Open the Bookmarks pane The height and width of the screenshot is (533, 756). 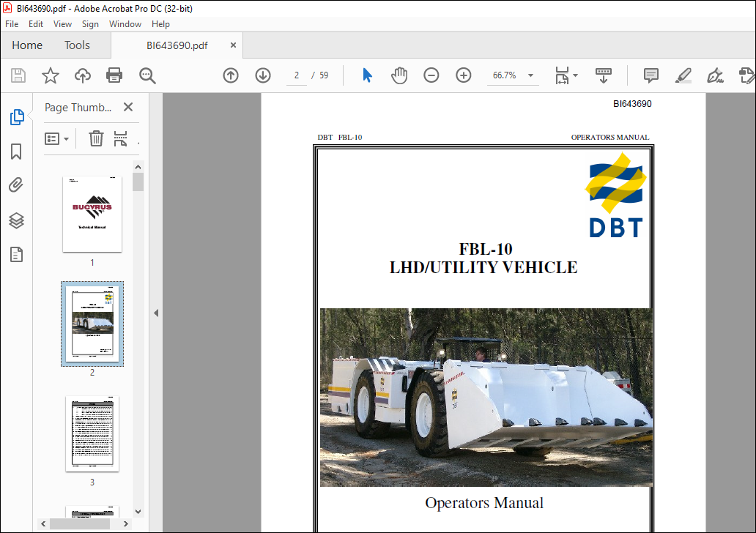(16, 152)
